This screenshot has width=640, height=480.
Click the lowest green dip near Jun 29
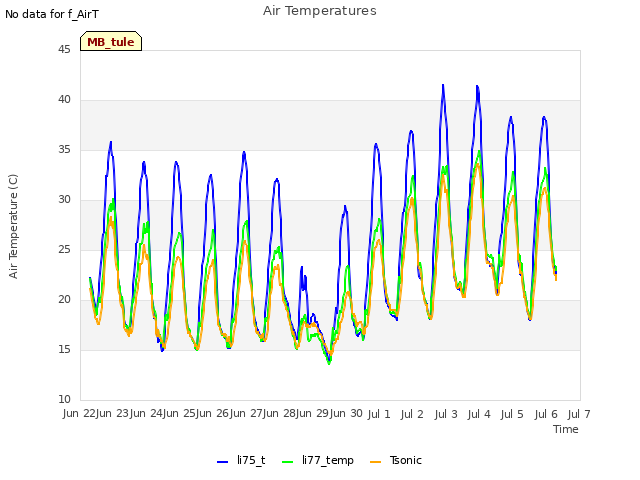pos(329,363)
